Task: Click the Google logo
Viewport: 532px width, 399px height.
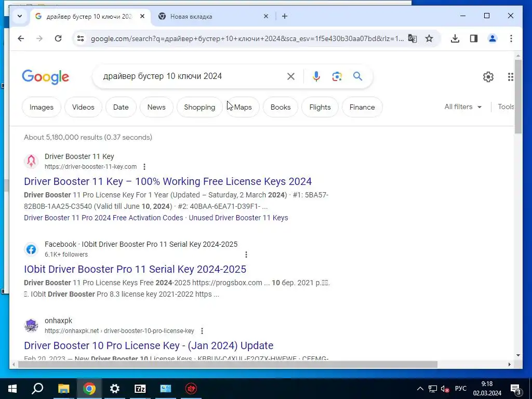Action: 46,77
